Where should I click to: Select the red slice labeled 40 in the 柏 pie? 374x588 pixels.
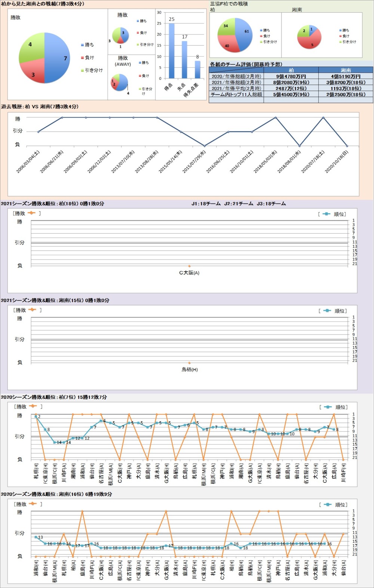[227, 43]
